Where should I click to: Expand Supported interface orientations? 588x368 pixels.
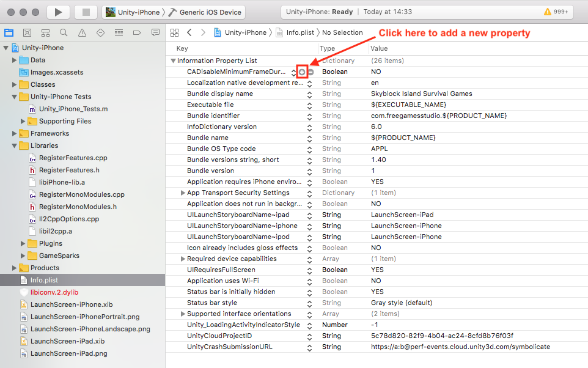[183, 314]
